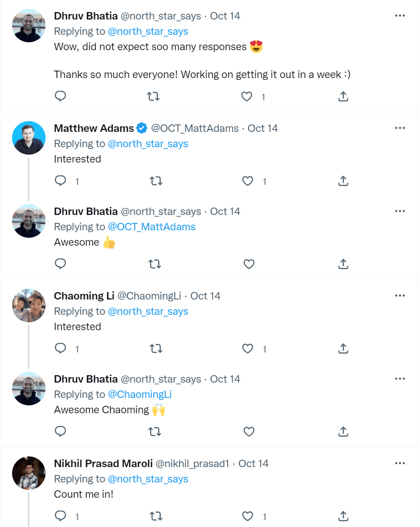Open Matthew Adams' profile picture

(x=29, y=138)
